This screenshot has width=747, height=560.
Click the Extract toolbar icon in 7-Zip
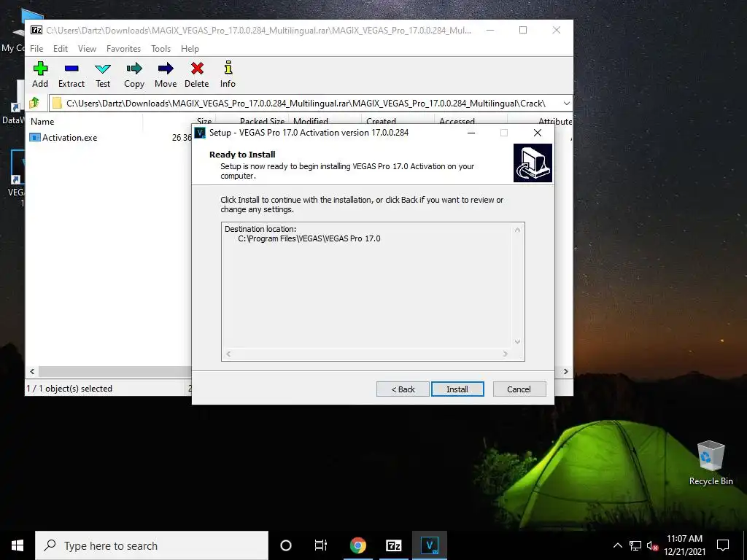click(71, 75)
